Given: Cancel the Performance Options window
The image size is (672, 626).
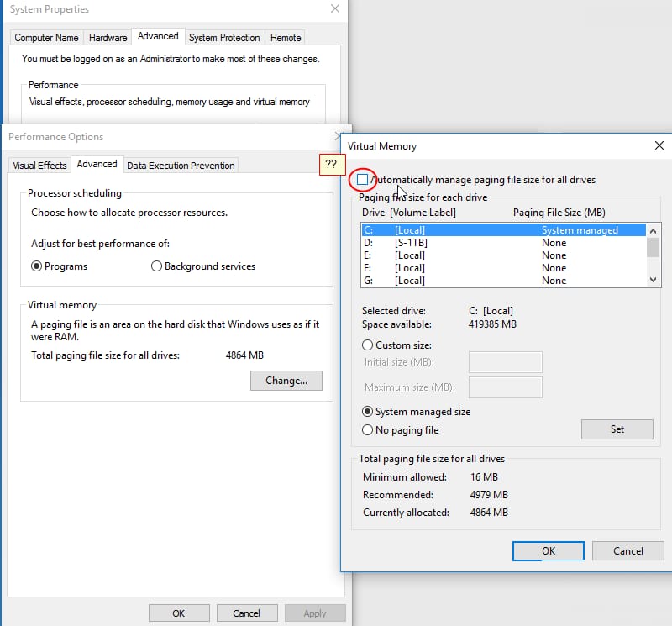Looking at the screenshot, I should [246, 613].
